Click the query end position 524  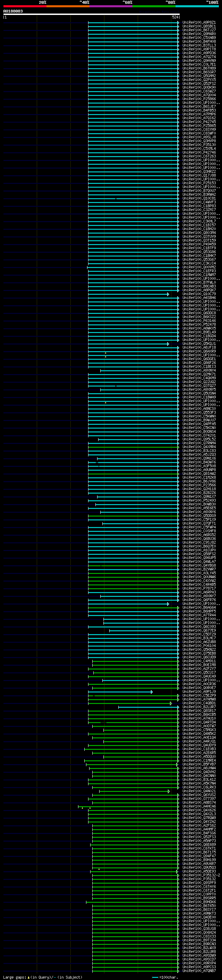pos(175,17)
